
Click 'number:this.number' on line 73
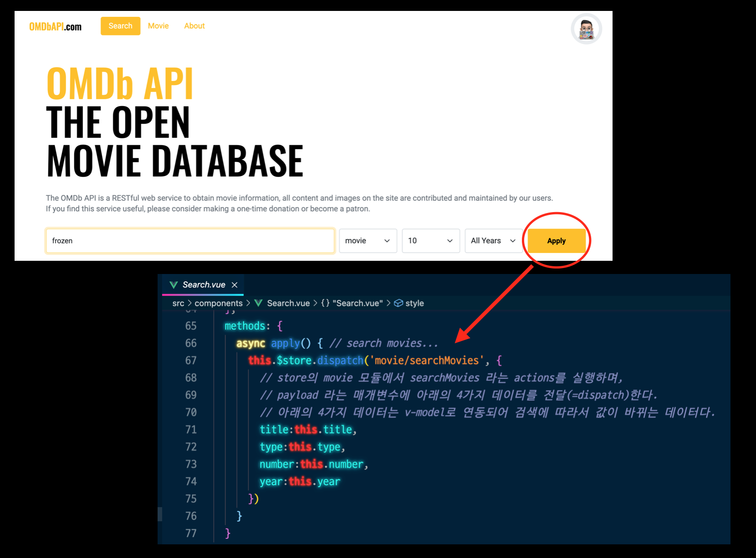(x=312, y=464)
